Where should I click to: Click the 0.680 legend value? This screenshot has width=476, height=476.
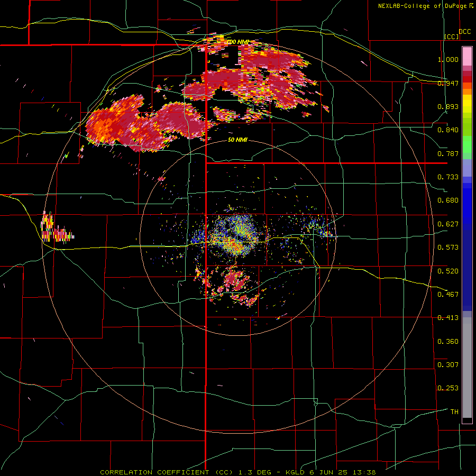[448, 200]
